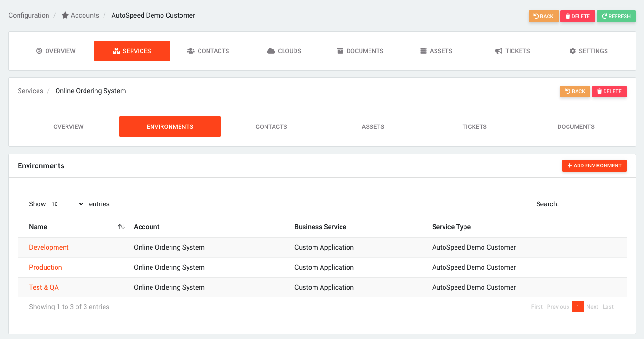
Task: Go to the Accounts breadcrumb link
Action: [x=85, y=15]
